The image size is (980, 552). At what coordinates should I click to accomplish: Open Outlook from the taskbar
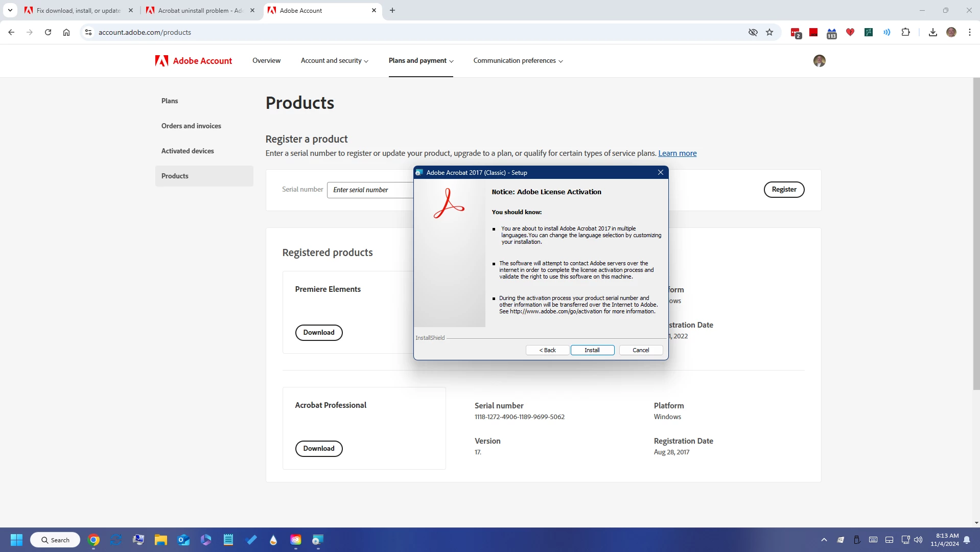coord(183,540)
